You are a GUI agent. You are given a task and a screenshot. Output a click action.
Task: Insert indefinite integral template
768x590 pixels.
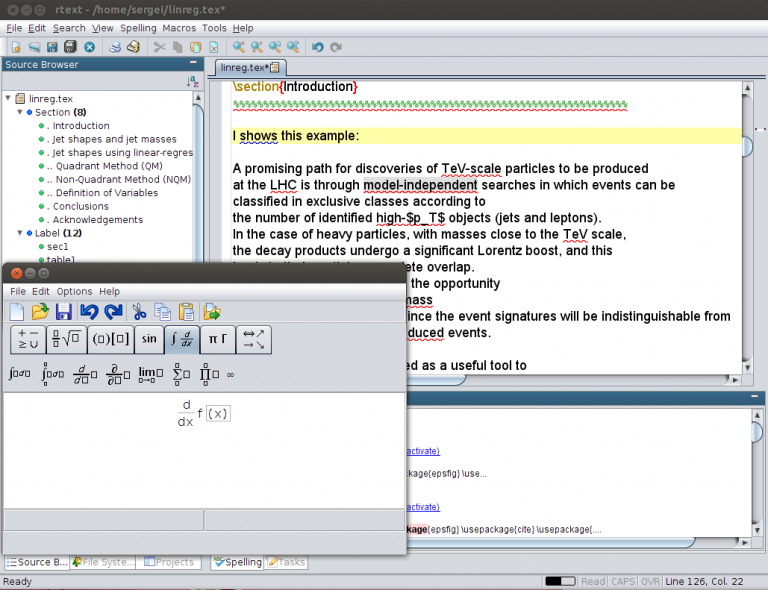(20, 374)
